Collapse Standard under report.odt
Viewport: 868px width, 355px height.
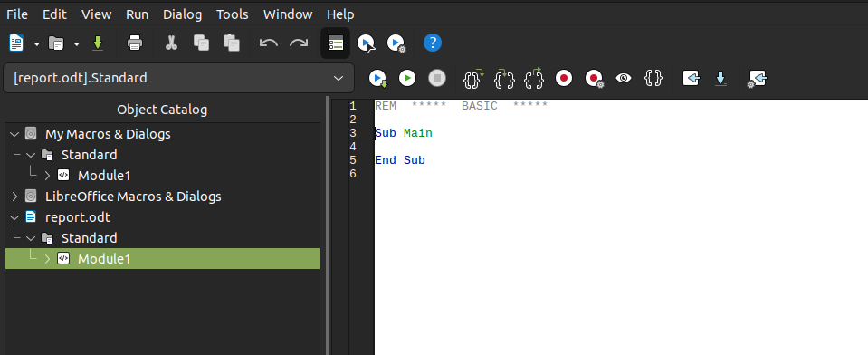31,238
